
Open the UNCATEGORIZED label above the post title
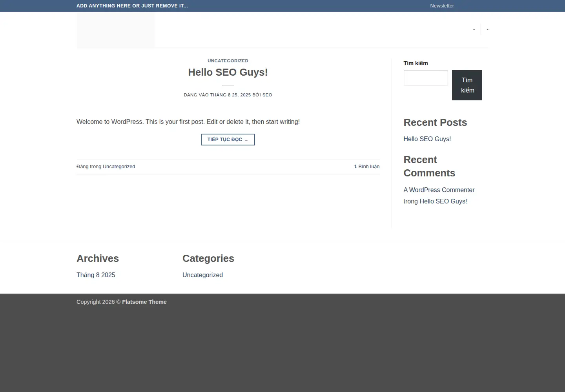pos(228,61)
